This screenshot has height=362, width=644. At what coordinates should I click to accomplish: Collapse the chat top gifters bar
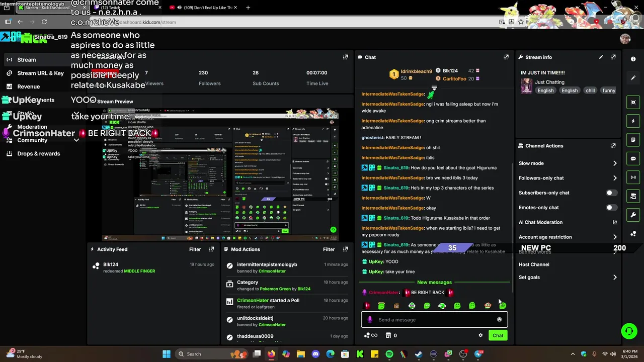pos(434,88)
